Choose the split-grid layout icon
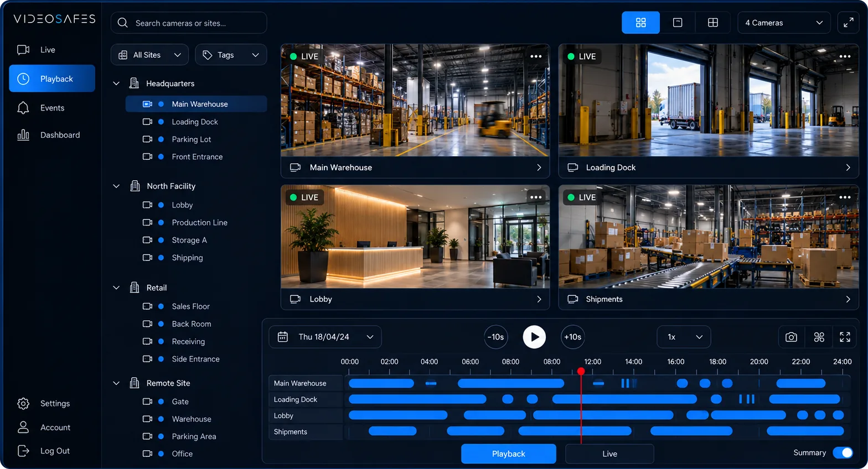 click(x=713, y=23)
